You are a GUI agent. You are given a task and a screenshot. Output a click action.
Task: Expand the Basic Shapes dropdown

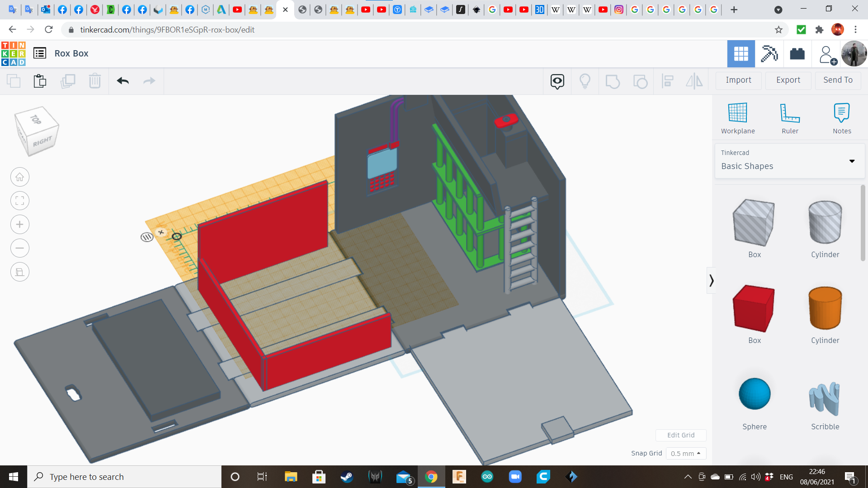tap(852, 161)
